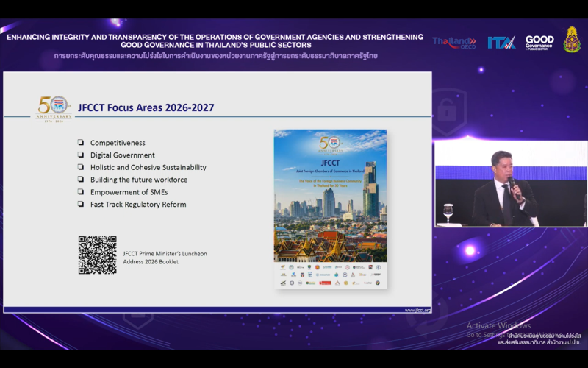This screenshot has height=368, width=588.
Task: Tick the Holistic and Cohesive Sustainability checkbox
Action: click(81, 167)
